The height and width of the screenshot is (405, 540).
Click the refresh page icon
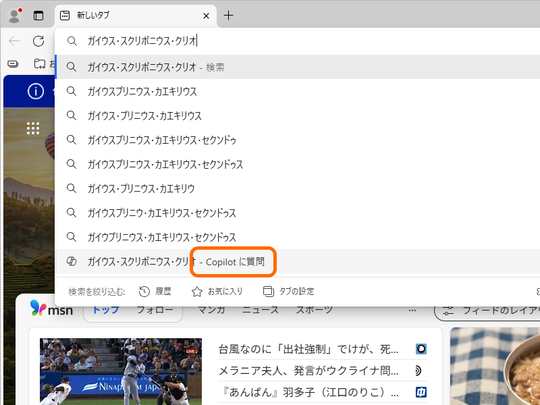[38, 41]
